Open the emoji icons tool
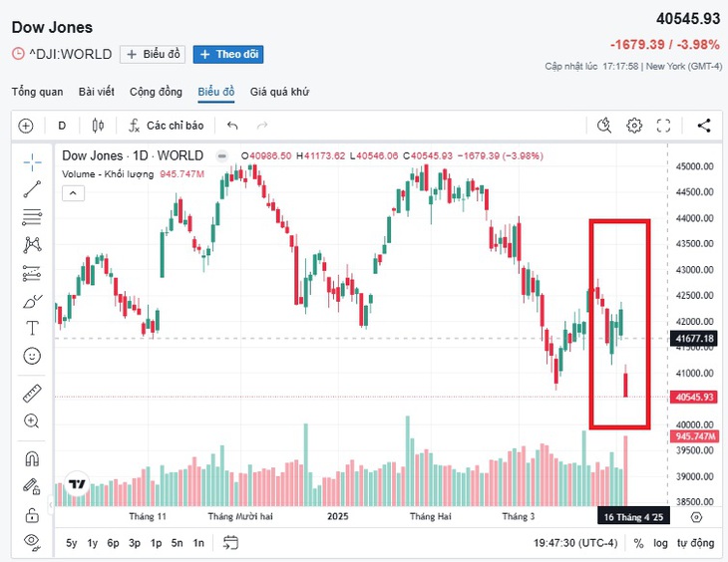Screen dimensions: 728x562 pos(32,356)
